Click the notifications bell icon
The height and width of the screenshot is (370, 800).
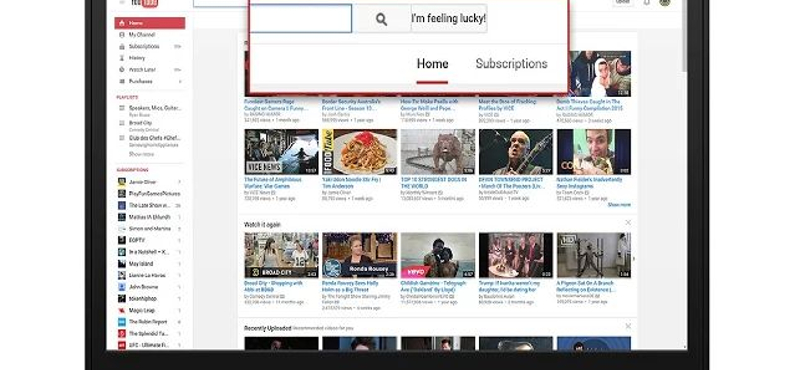tap(646, 2)
